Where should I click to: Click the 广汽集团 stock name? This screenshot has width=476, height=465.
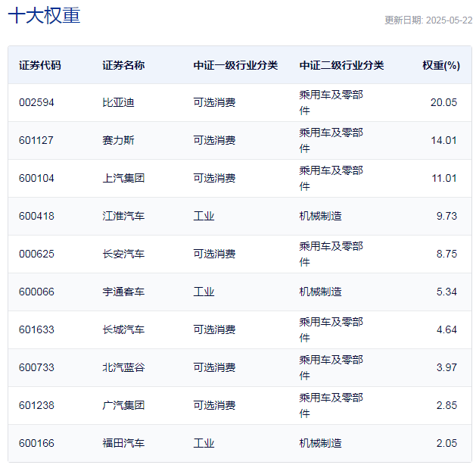pyautogui.click(x=123, y=405)
